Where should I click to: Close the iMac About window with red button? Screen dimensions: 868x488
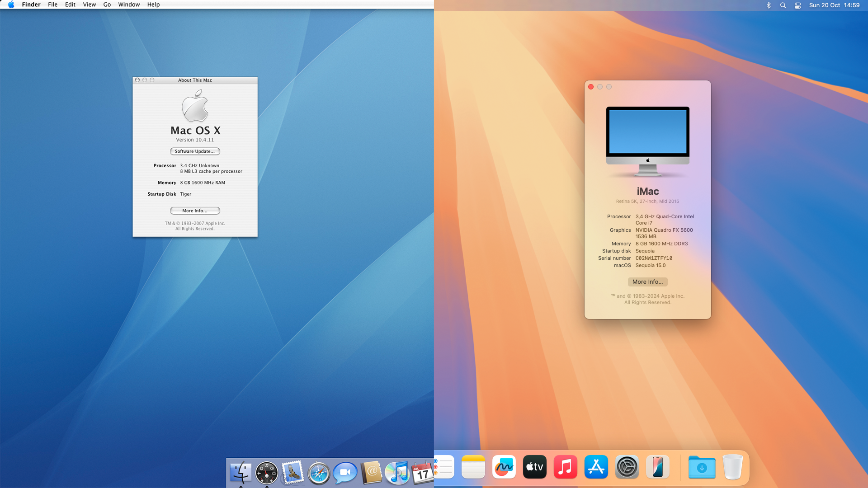tap(591, 87)
